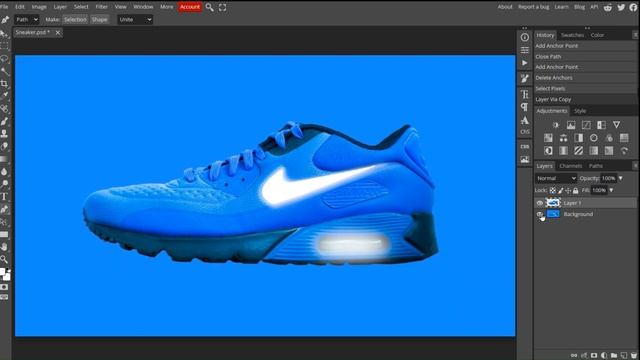Select the Blur tool
Viewport: 640px width, 360px height.
click(4, 171)
